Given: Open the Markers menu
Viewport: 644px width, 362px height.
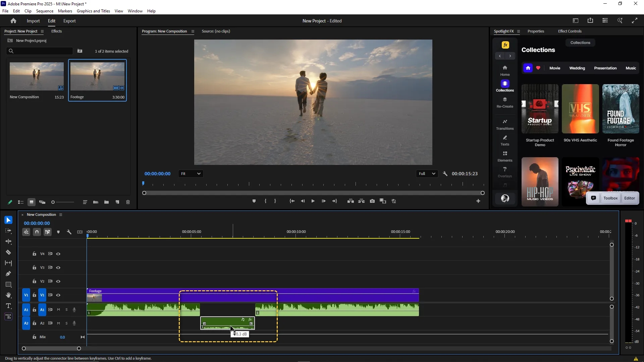Looking at the screenshot, I should [x=65, y=11].
